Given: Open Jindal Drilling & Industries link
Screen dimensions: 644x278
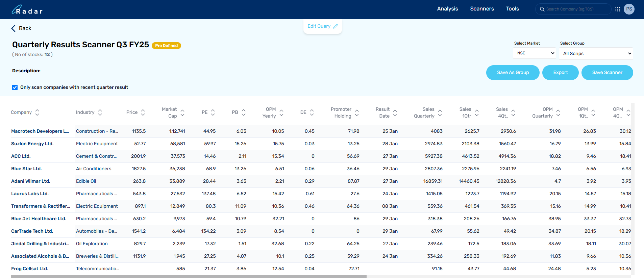Looking at the screenshot, I should 40,244.
